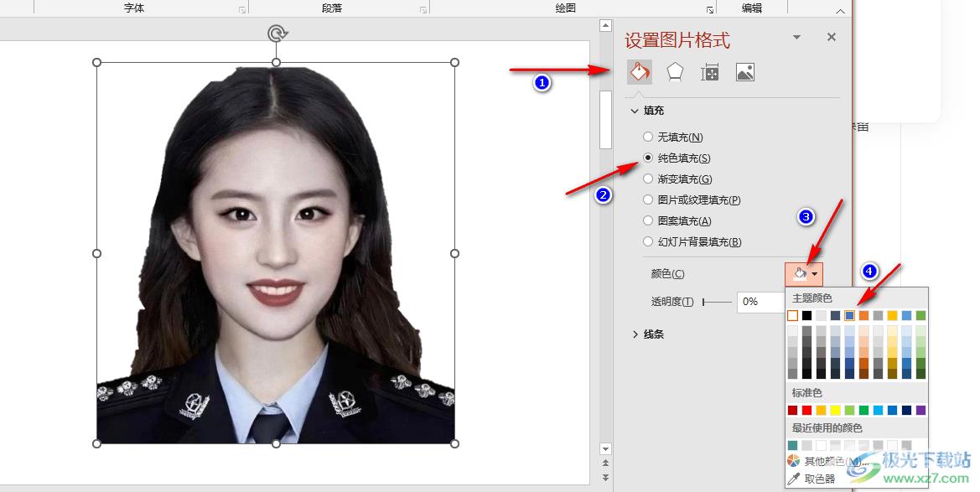Click the vertical slide scrollbar thumb
This screenshot has height=492, width=980.
point(605,119)
